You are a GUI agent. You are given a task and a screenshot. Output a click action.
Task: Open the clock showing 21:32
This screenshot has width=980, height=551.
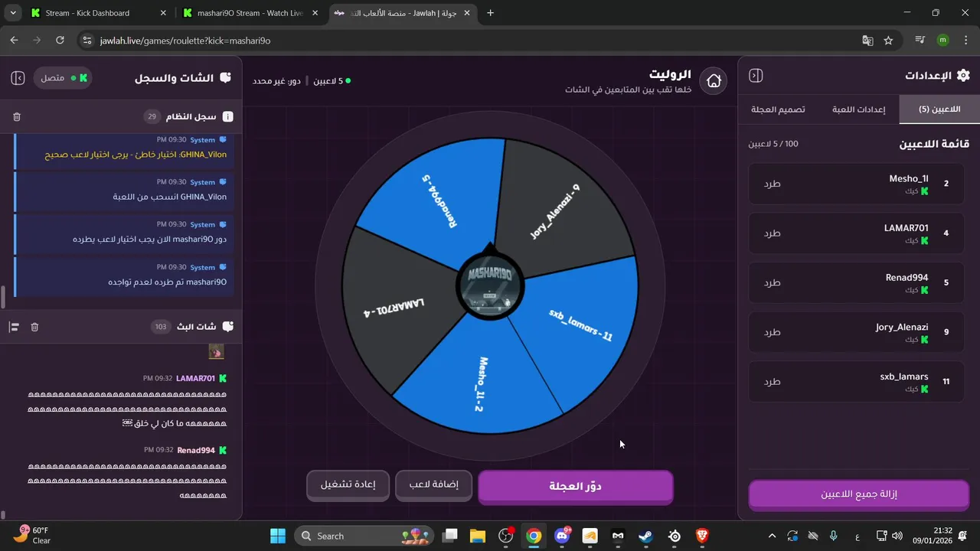point(932,536)
